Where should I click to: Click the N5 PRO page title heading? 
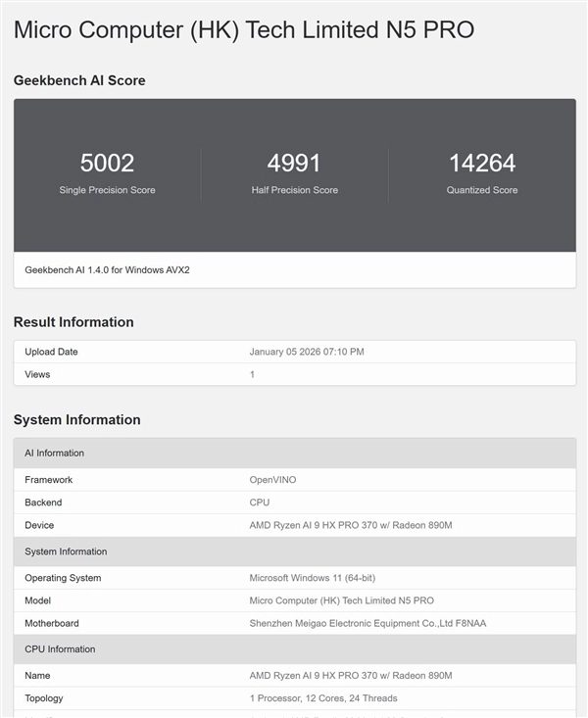[x=244, y=29]
